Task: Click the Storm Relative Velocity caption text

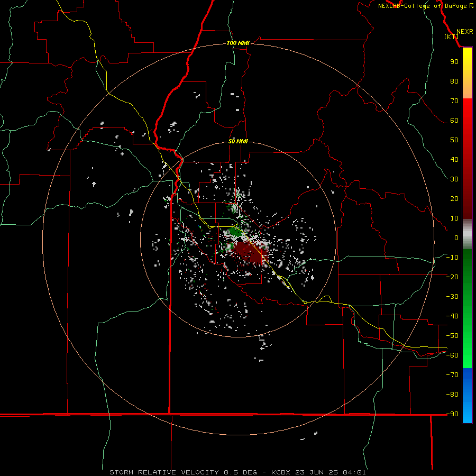Action: (x=237, y=472)
